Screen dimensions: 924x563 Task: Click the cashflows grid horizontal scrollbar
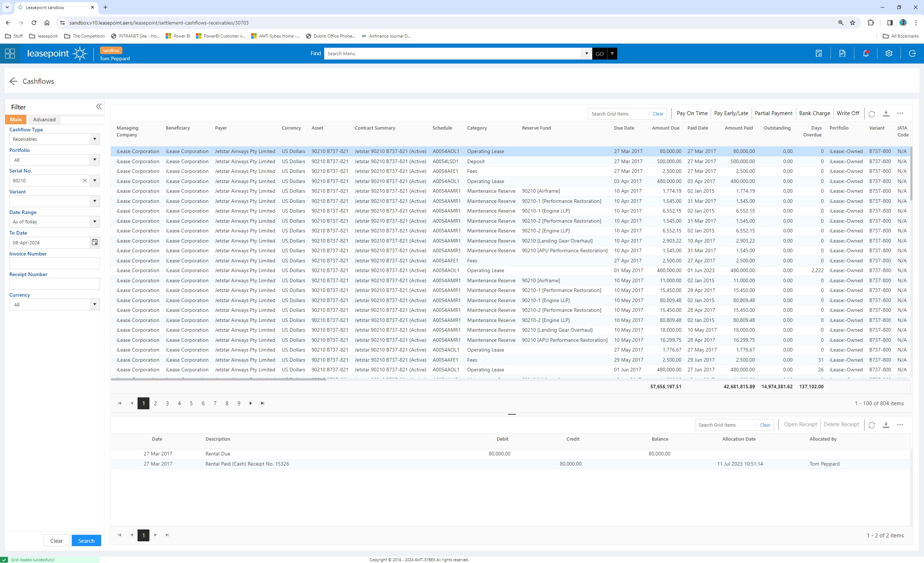[218, 379]
